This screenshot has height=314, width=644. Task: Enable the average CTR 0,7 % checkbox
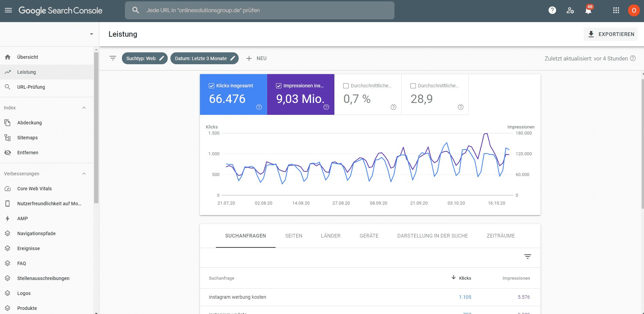pos(346,86)
